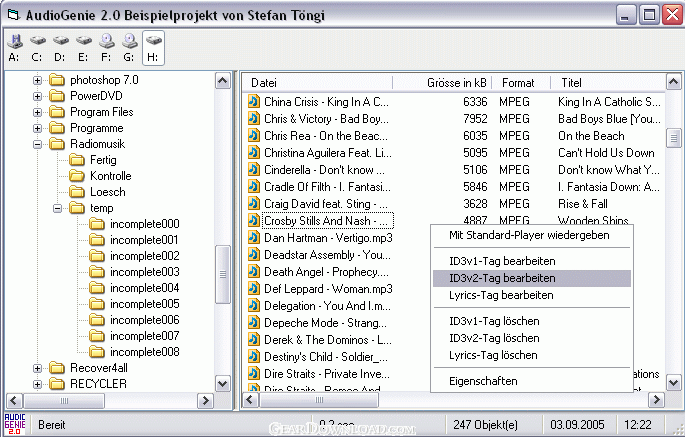Image resolution: width=685 pixels, height=437 pixels.
Task: Click the Chris & Victory file icon
Action: (253, 118)
